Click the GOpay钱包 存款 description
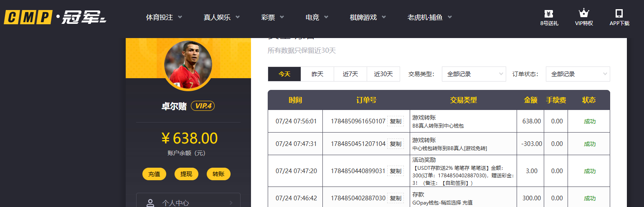Viewport: 644px width, 207px height. tap(442, 198)
